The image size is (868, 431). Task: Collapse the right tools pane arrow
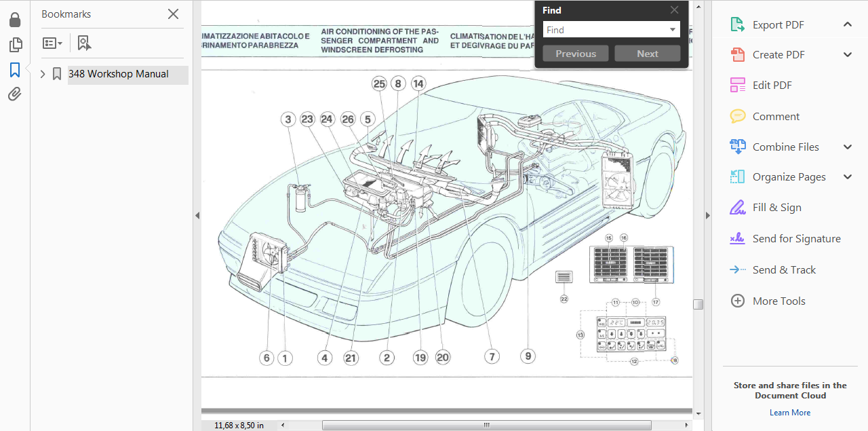(x=708, y=215)
